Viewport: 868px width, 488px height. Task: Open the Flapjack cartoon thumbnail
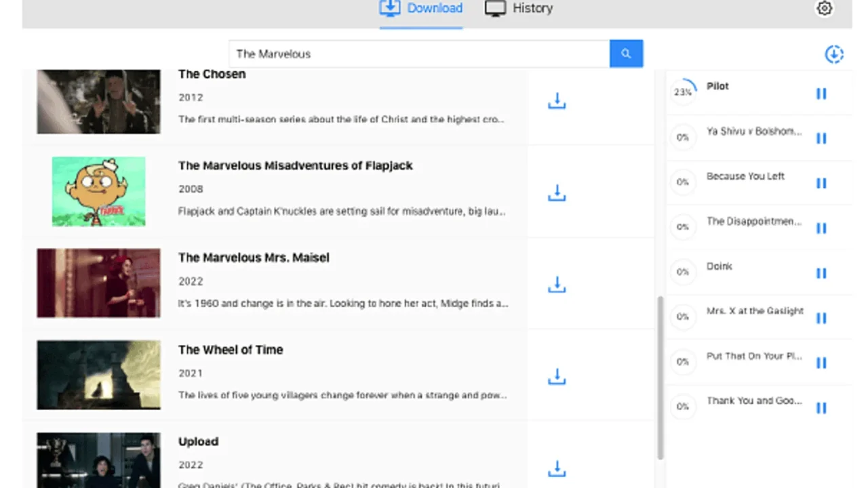coord(99,191)
